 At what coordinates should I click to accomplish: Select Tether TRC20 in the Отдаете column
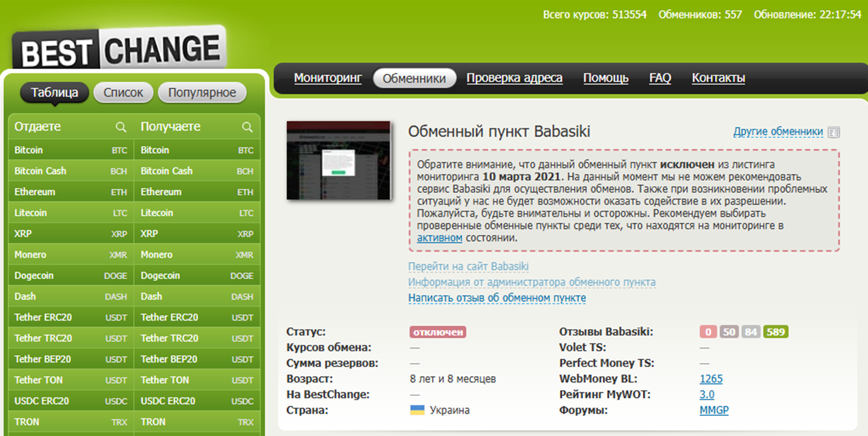pos(71,338)
